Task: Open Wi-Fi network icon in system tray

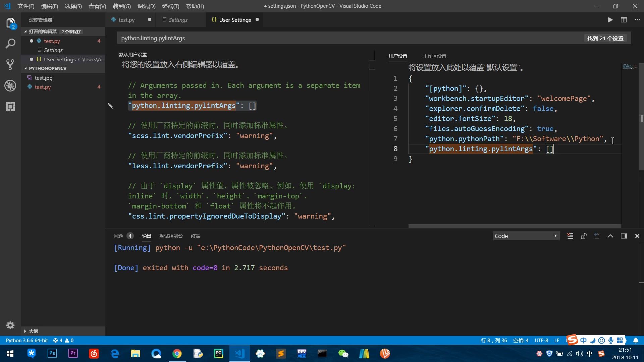Action: 570,354
